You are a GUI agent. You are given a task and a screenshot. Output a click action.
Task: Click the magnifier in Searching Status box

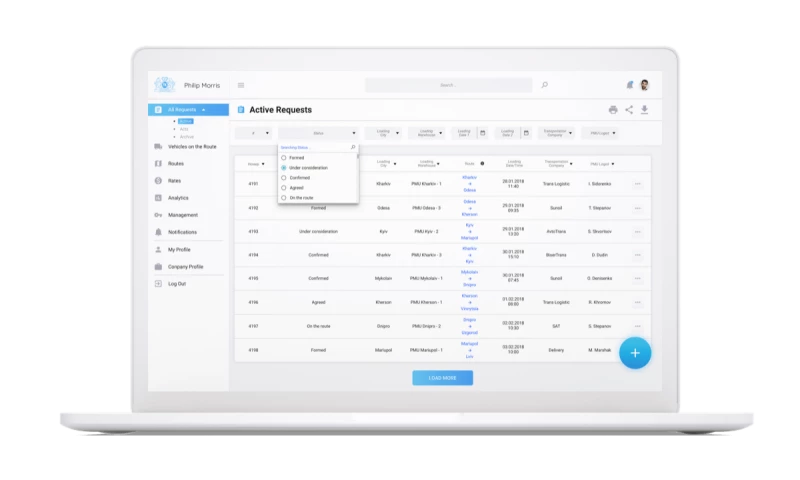[353, 147]
